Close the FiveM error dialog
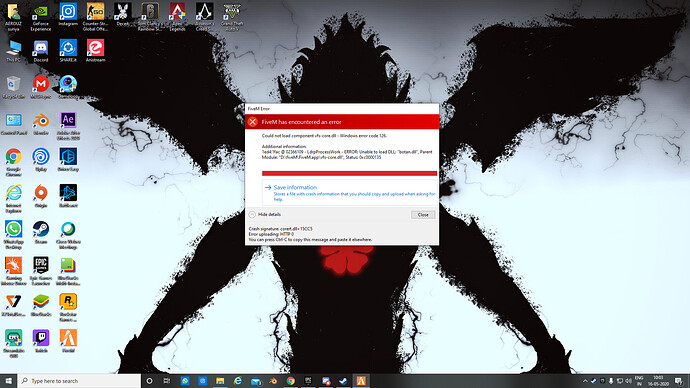690x388 pixels. click(423, 215)
